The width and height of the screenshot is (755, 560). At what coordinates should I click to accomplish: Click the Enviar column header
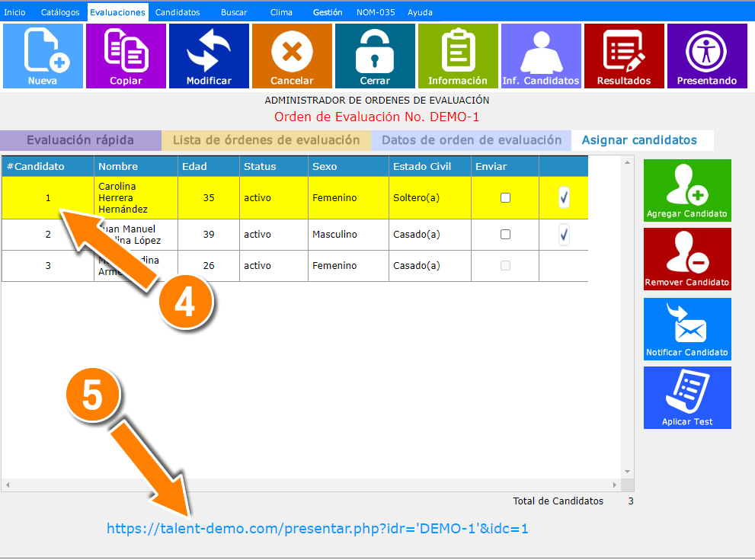[x=505, y=167]
